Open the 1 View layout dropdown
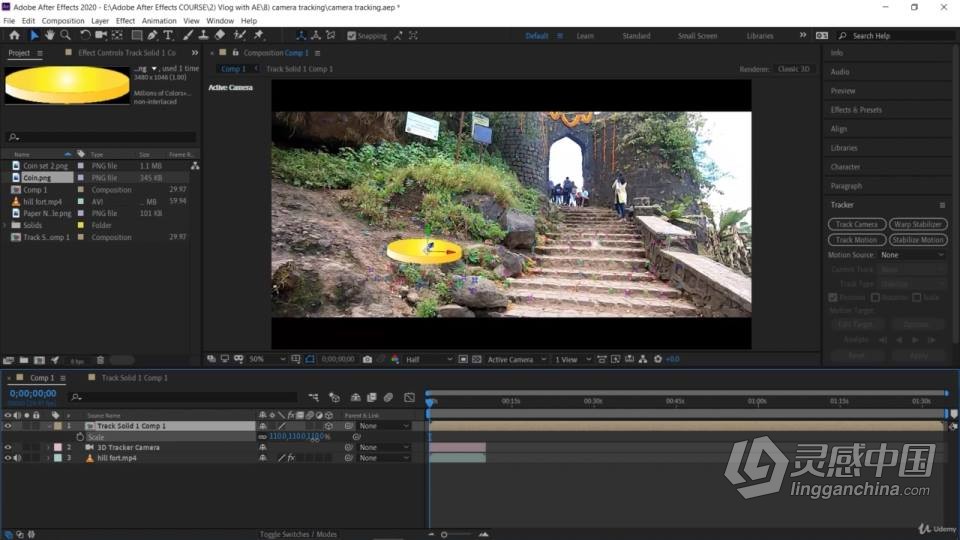This screenshot has height=540, width=960. tap(572, 359)
